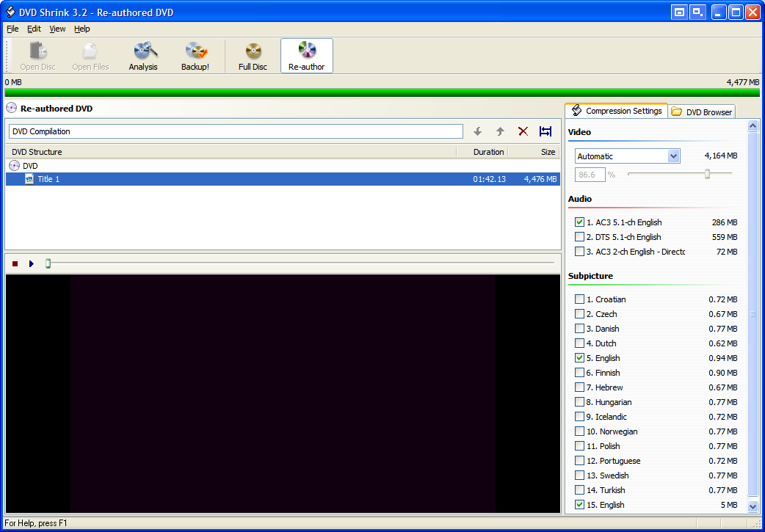Switch to Full Disc mode
Screen dimensions: 765x532
(x=253, y=57)
